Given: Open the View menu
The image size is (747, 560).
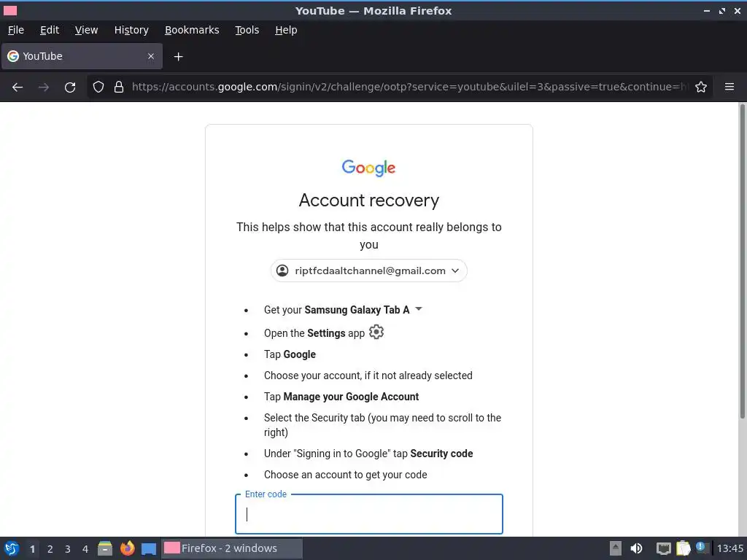Looking at the screenshot, I should click(x=86, y=30).
